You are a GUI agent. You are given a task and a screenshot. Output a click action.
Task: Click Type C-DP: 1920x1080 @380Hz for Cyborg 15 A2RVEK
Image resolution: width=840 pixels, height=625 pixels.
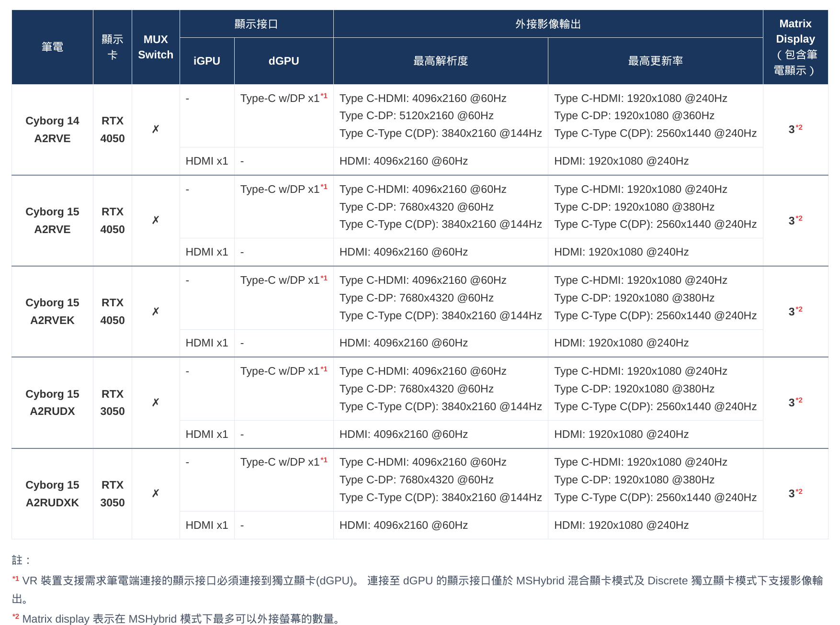[635, 298]
